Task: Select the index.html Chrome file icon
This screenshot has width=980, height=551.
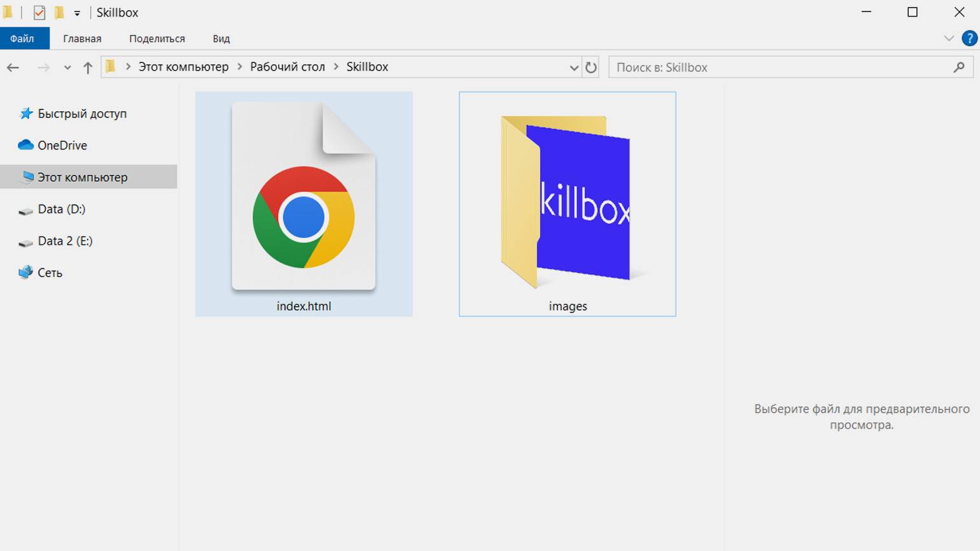Action: [304, 196]
